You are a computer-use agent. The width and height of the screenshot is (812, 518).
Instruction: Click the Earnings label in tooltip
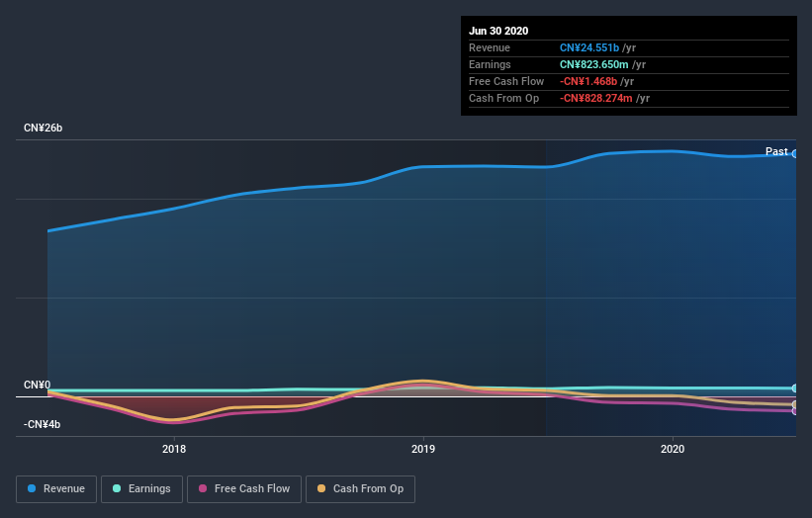click(x=490, y=64)
